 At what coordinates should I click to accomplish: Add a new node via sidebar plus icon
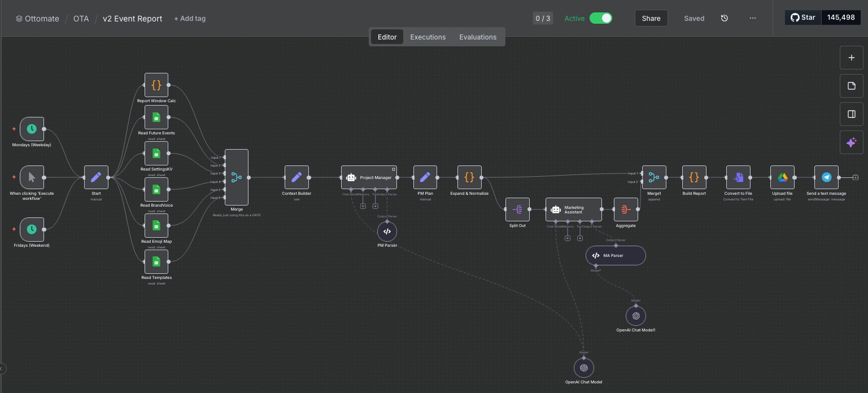pyautogui.click(x=851, y=57)
